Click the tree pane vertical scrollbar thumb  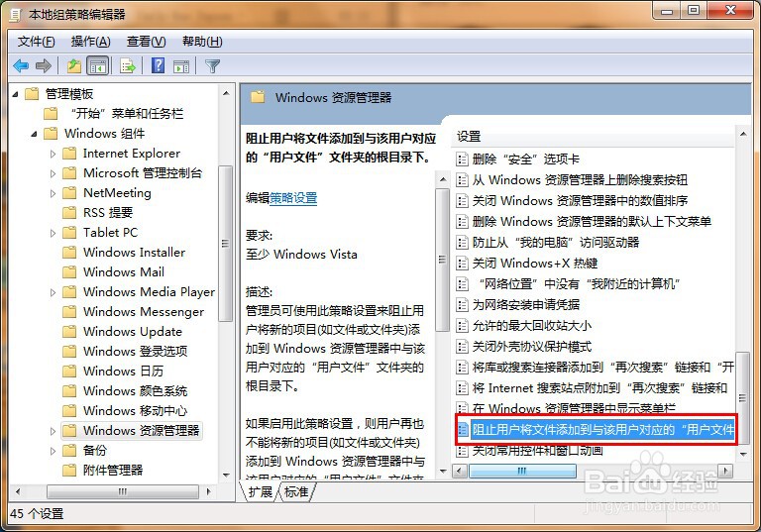tap(225, 243)
